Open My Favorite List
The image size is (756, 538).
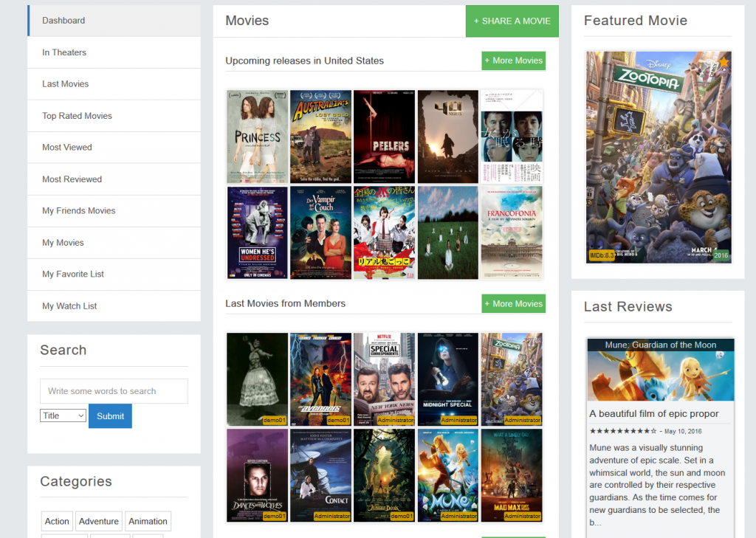(x=114, y=275)
